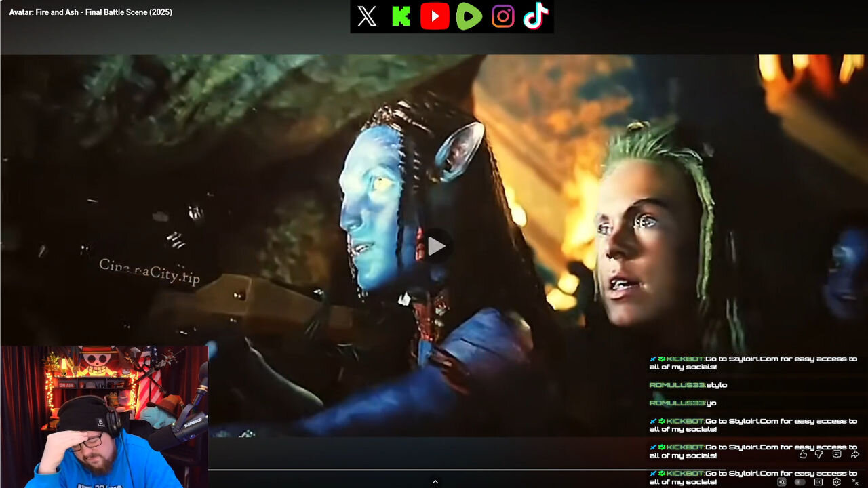Click the red YouTube icon
The height and width of the screenshot is (488, 868).
click(435, 16)
